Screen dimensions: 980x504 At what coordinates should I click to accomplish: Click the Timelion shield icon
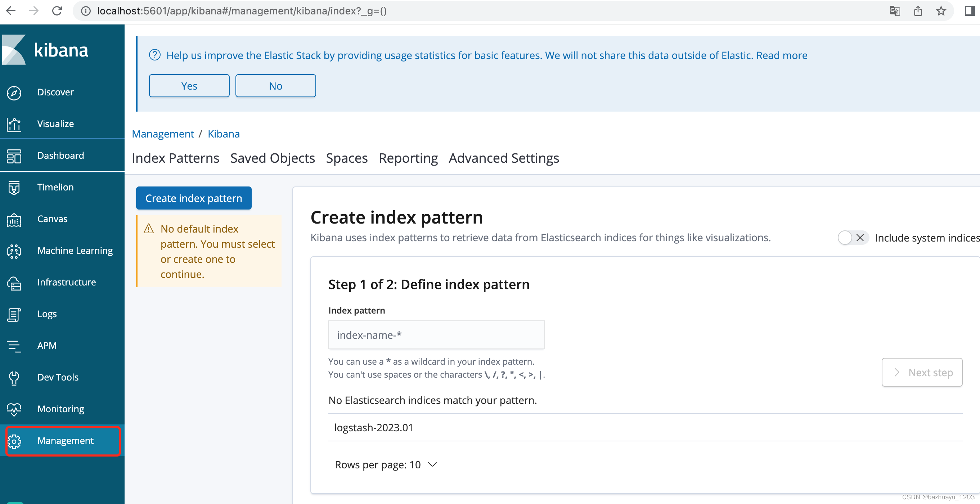14,188
